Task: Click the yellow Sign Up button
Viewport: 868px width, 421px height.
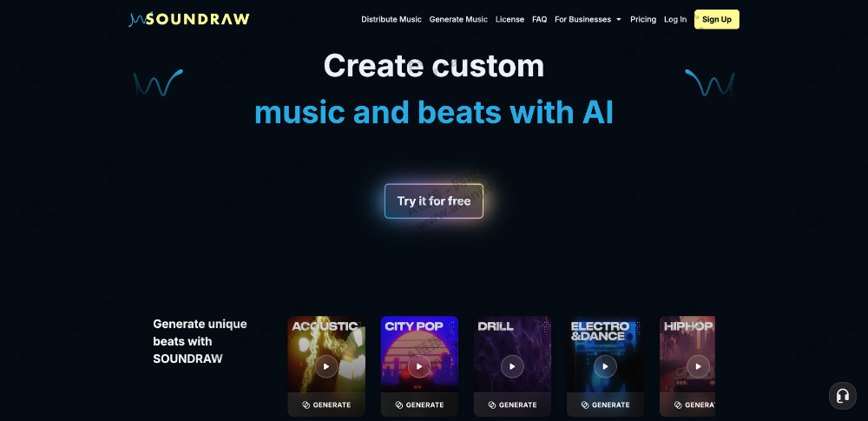Action: coord(717,19)
